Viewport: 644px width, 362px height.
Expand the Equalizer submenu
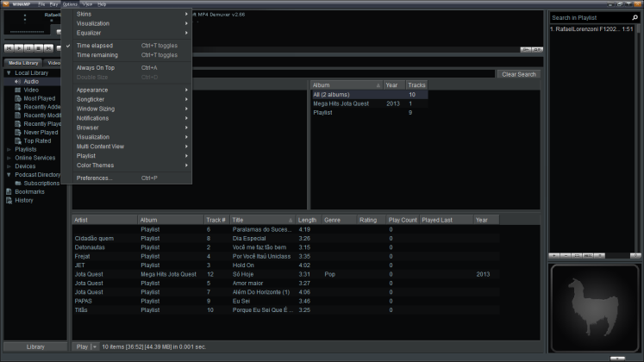pyautogui.click(x=127, y=33)
